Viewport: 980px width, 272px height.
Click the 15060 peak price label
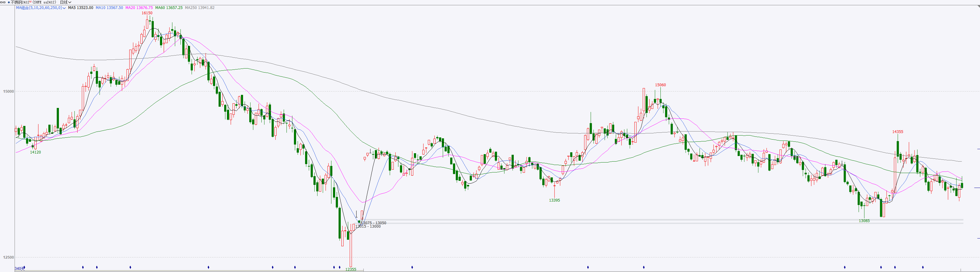click(660, 85)
